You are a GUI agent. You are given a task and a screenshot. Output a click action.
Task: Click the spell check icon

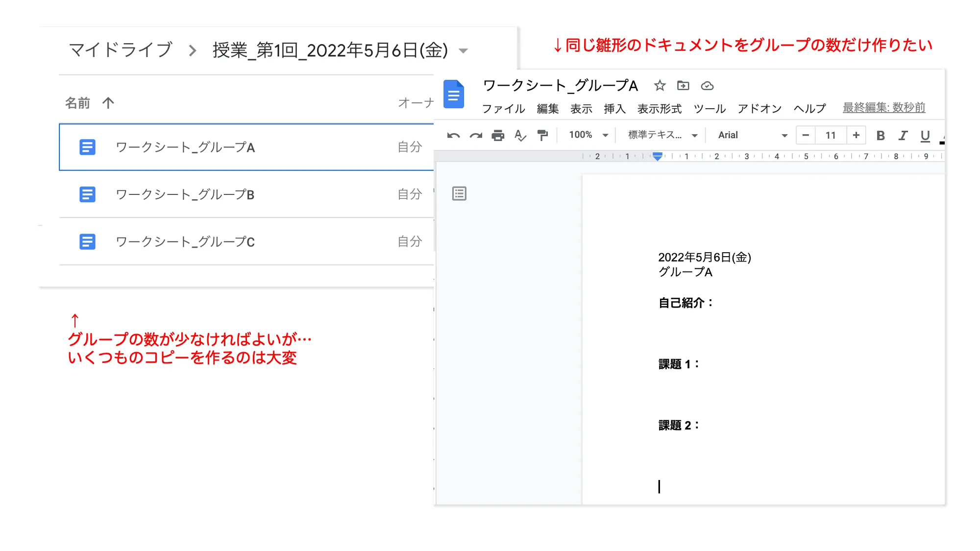pyautogui.click(x=520, y=136)
